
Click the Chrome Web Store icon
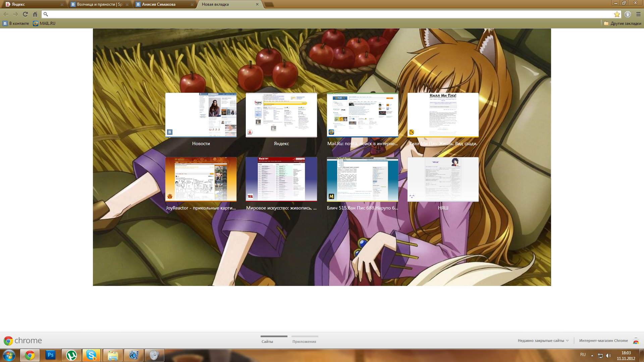[636, 341]
